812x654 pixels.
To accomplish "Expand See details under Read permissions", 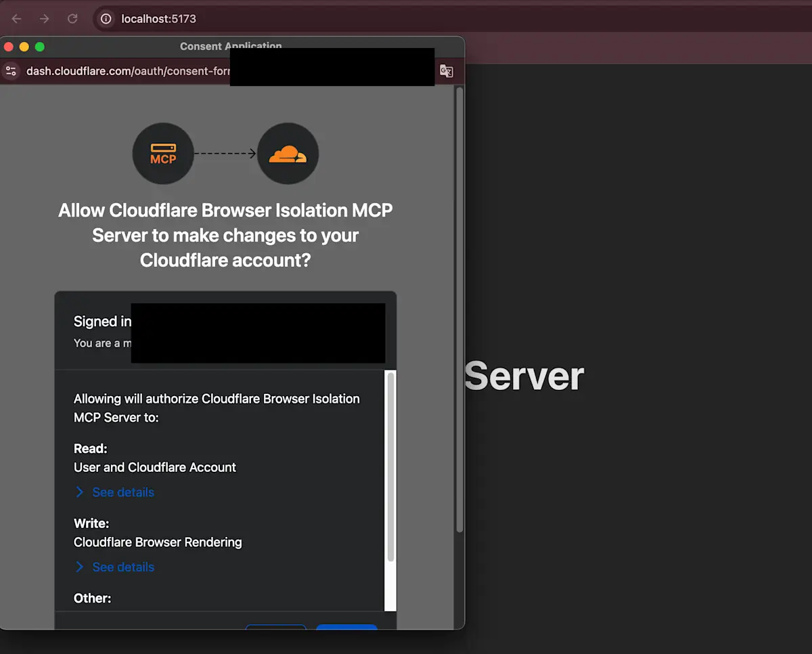I will (x=122, y=492).
